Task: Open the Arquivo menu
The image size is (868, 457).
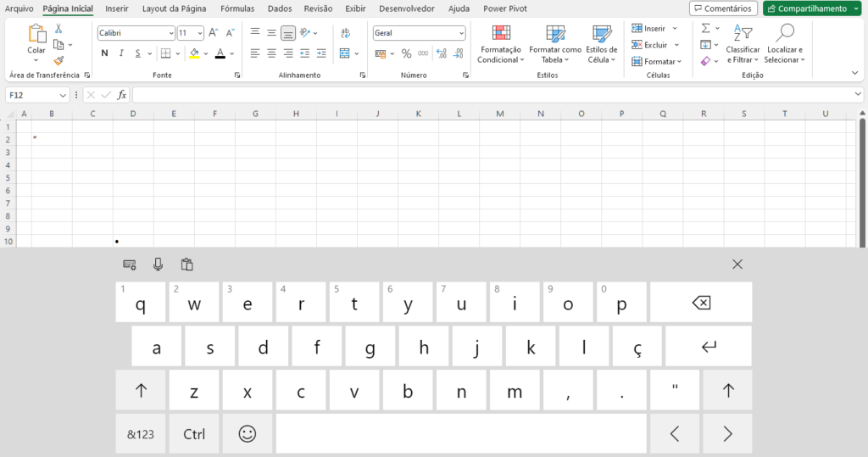Action: tap(19, 8)
